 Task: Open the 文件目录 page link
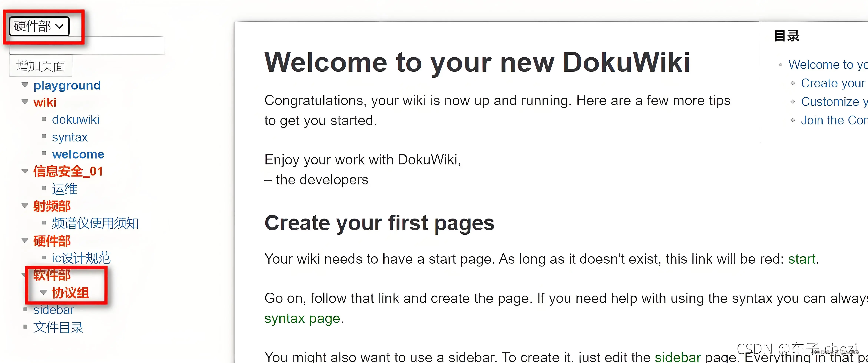[x=58, y=327]
